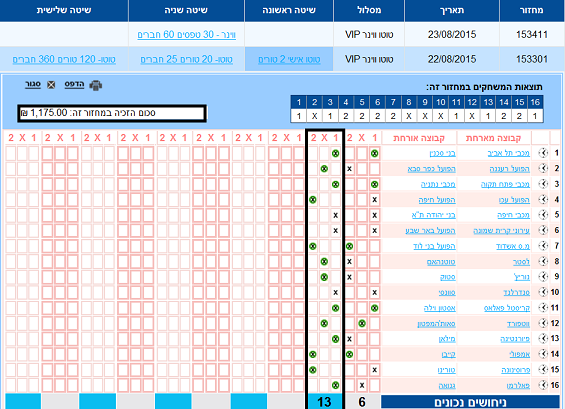565x409 pixels.
Task: Click the הדפס print link
Action: [x=74, y=84]
